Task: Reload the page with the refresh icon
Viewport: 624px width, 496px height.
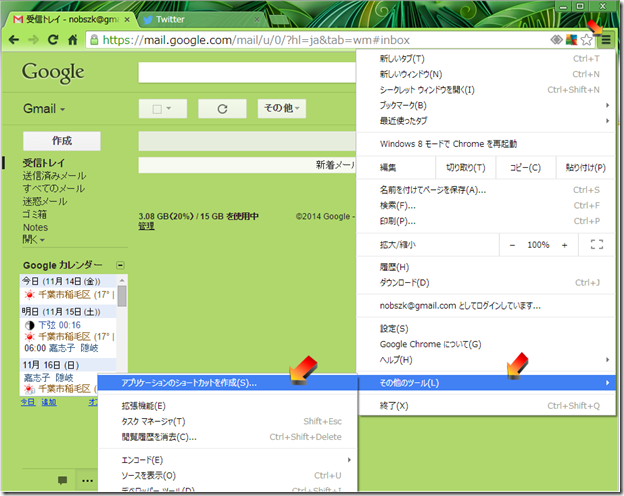Action: tap(53, 40)
